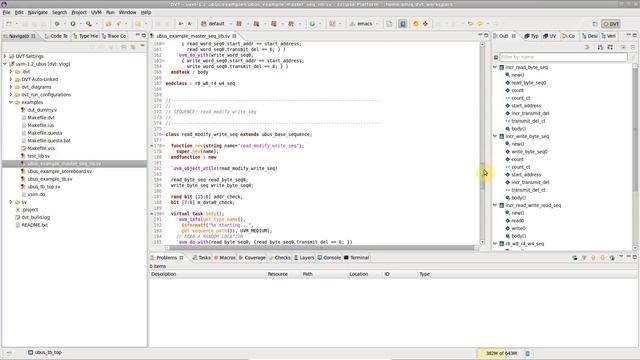Click the garbage collector trash icon
The width and height of the screenshot is (640, 360).
[x=527, y=353]
